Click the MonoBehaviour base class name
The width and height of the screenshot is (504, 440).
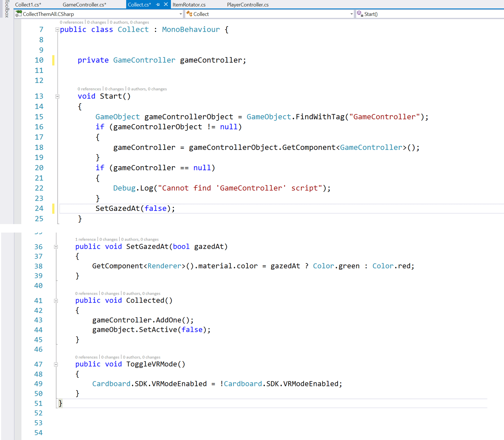click(x=191, y=30)
